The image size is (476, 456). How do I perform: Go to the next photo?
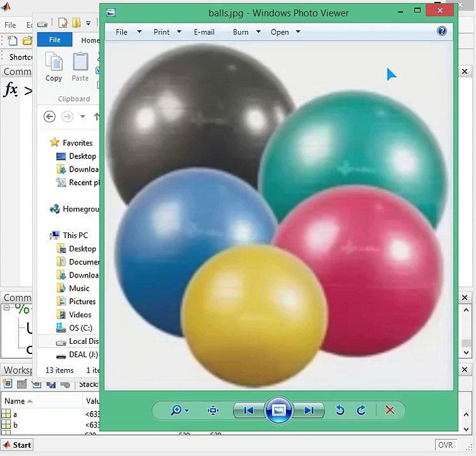pyautogui.click(x=309, y=410)
